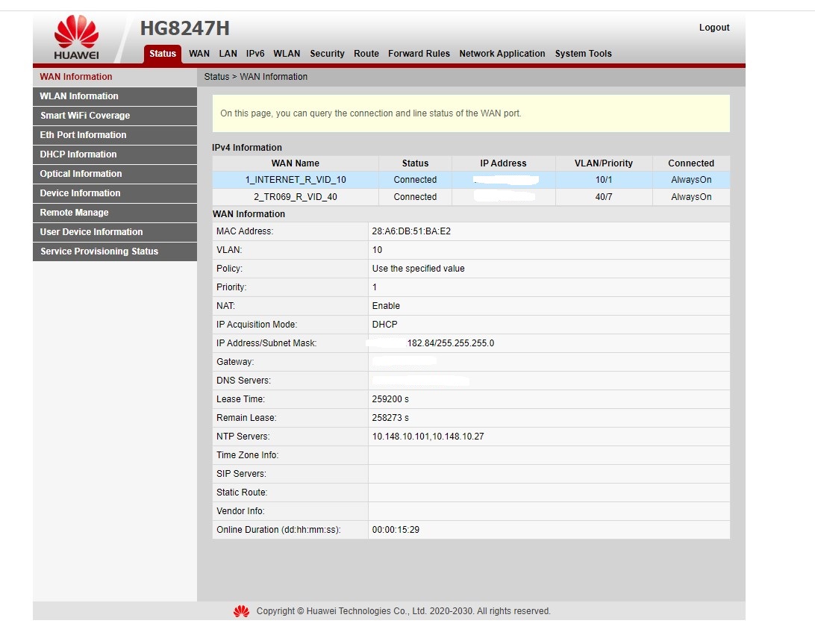The width and height of the screenshot is (815, 644).
Task: Open Smart WiFi Coverage page
Action: tap(115, 116)
